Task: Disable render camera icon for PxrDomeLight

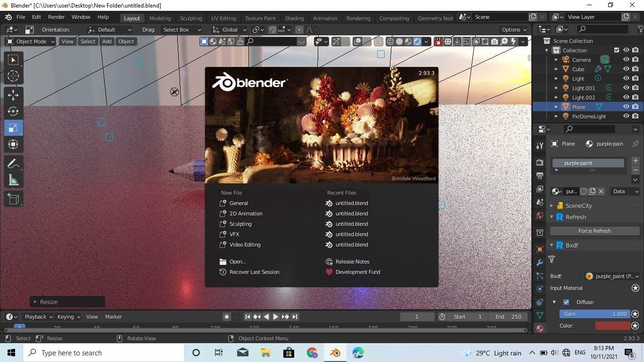Action: pyautogui.click(x=636, y=116)
